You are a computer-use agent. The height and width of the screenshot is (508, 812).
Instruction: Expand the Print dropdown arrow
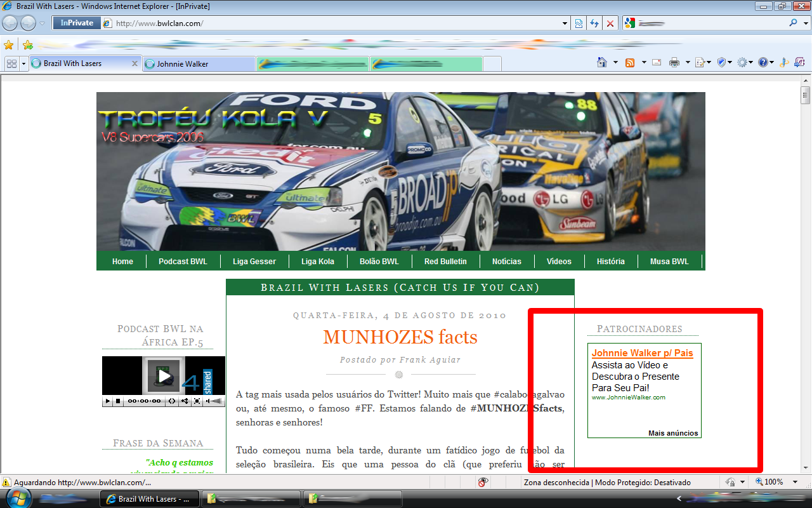pyautogui.click(x=688, y=62)
